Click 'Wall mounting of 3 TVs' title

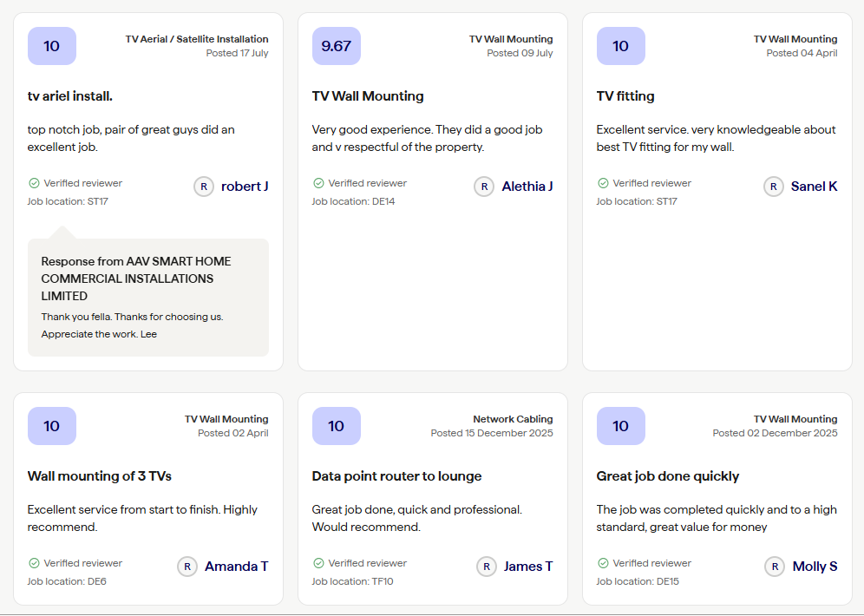[x=99, y=476]
